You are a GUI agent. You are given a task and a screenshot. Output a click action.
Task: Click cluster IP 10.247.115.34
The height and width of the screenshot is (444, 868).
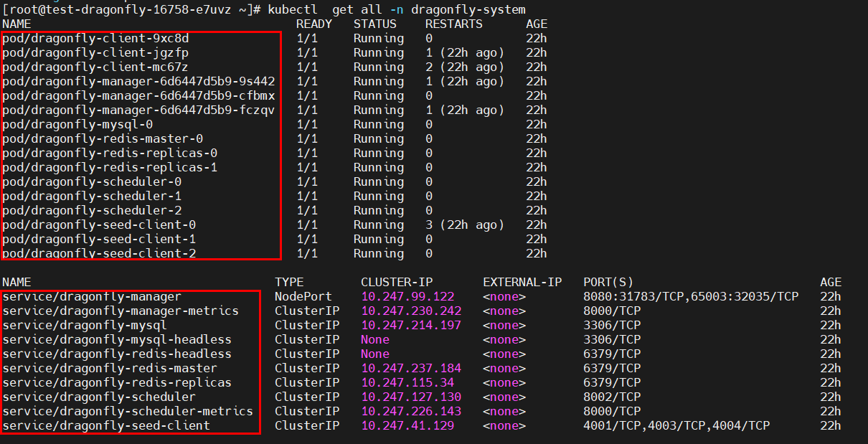[407, 382]
